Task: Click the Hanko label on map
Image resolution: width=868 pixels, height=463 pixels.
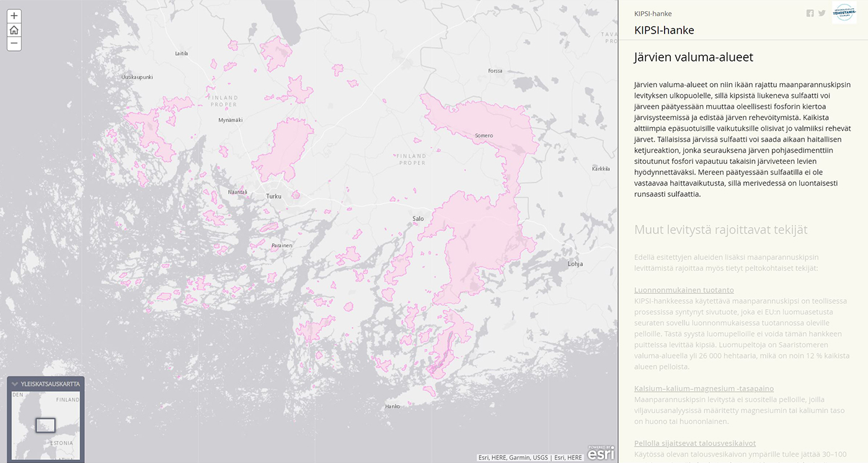Action: click(392, 407)
